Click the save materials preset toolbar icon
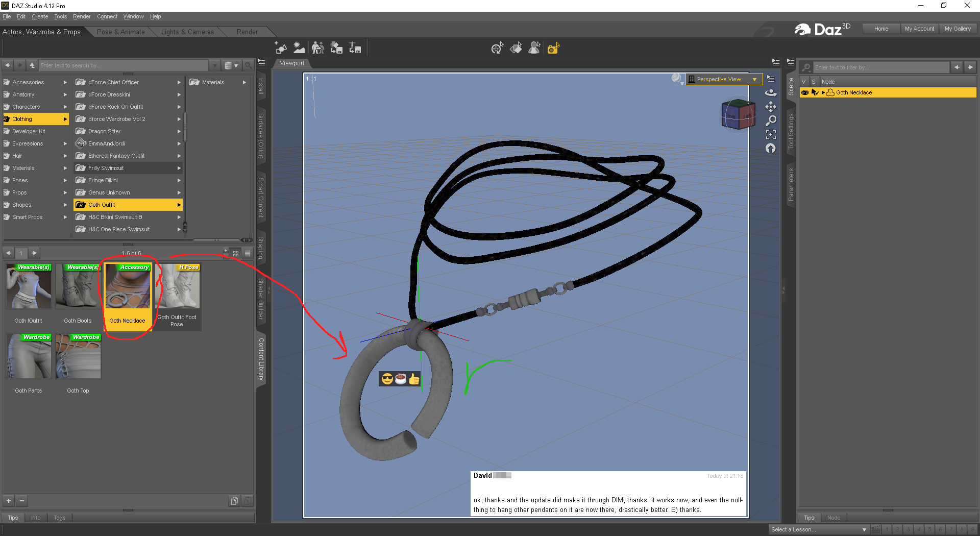This screenshot has width=980, height=536. (x=336, y=48)
